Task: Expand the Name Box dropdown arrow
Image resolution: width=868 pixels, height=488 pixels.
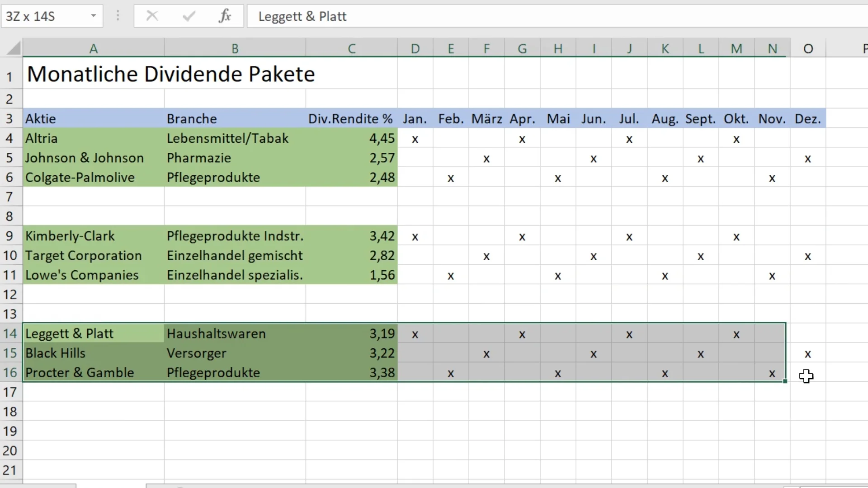Action: [x=94, y=16]
